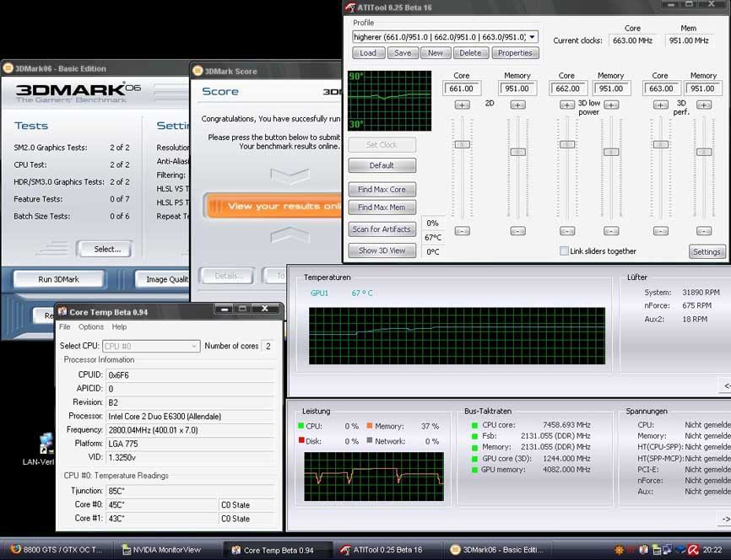This screenshot has width=731, height=560.
Task: Open the red Avira umbrella tray icon
Action: [693, 550]
